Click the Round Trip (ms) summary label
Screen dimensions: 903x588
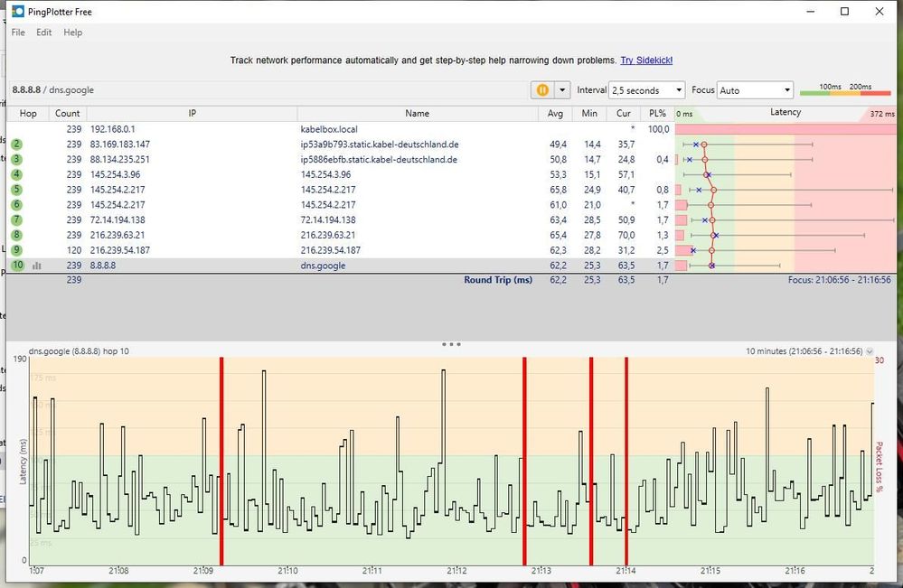click(498, 280)
